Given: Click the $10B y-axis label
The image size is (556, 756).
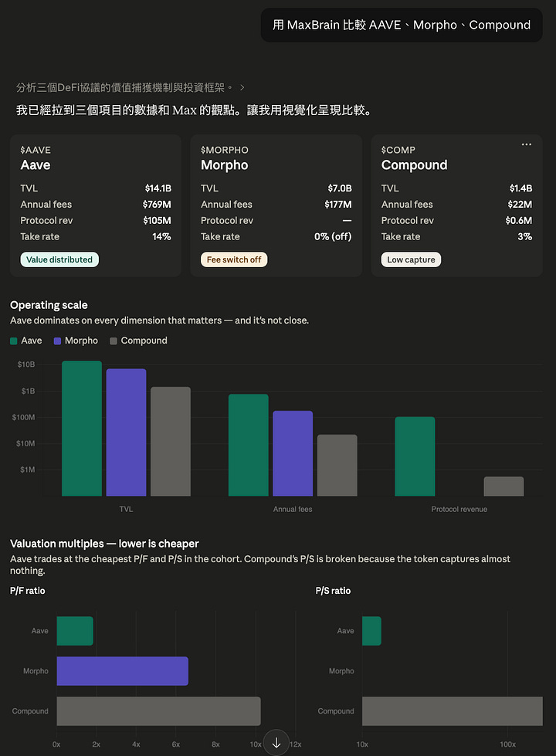Looking at the screenshot, I should 26,364.
